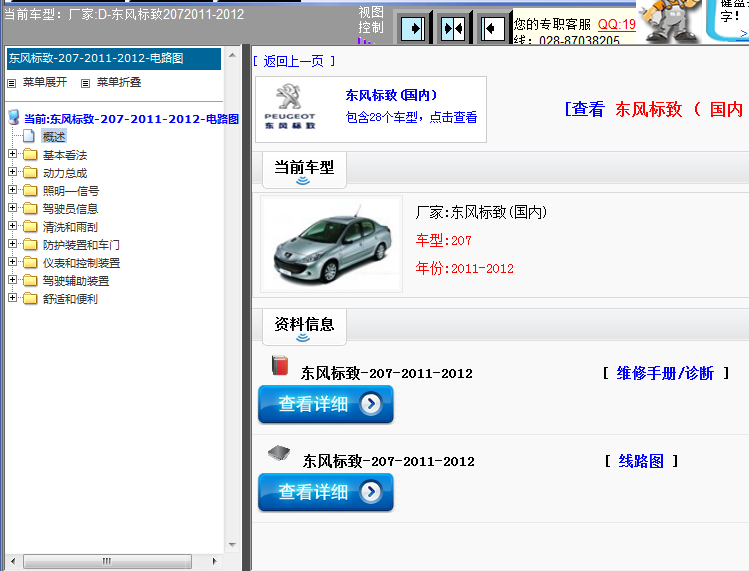Click the folder icon for 防护装置和车门

[x=30, y=244]
